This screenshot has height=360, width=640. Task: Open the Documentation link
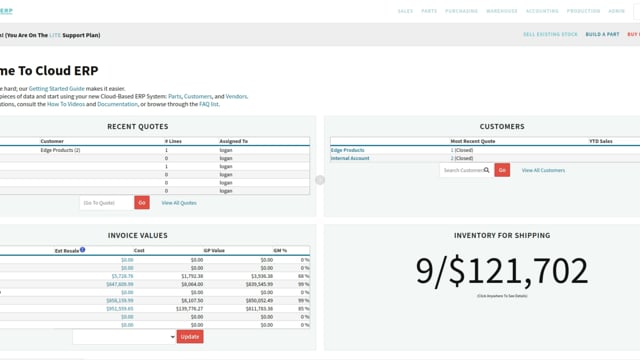[x=118, y=104]
